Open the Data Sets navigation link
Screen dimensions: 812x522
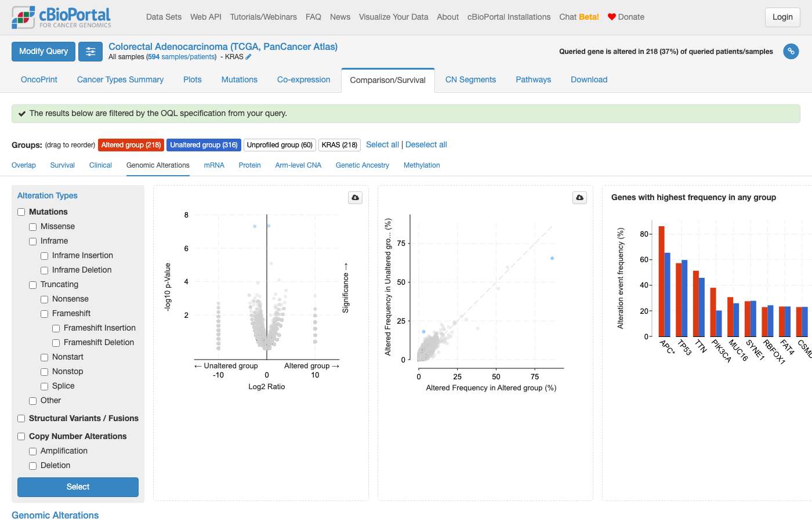tap(164, 17)
